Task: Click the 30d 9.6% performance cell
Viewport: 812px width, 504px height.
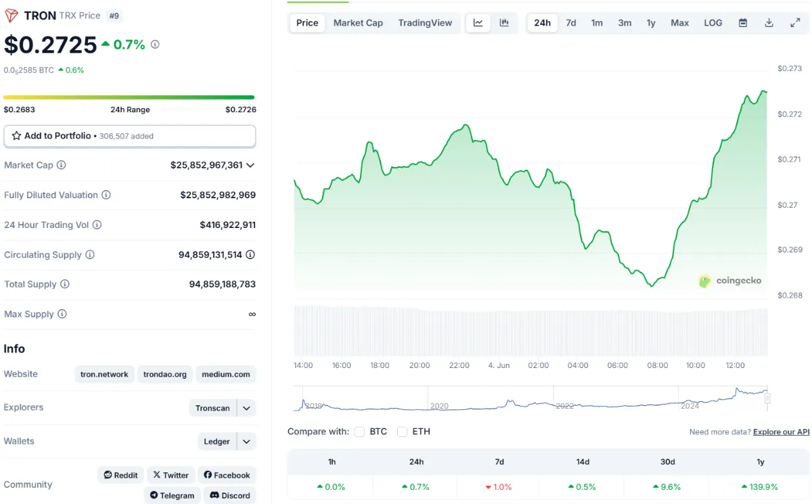Action: 667,486
